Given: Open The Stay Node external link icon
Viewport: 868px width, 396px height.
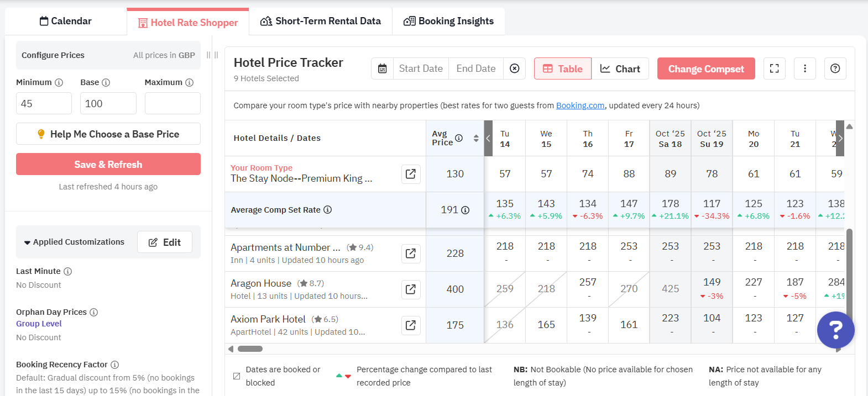Looking at the screenshot, I should click(410, 174).
